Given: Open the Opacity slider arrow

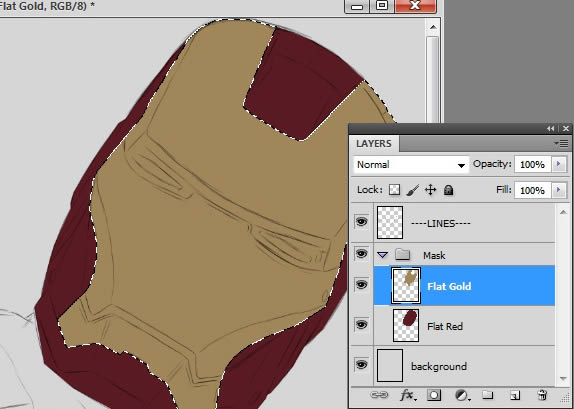Looking at the screenshot, I should click(x=559, y=164).
